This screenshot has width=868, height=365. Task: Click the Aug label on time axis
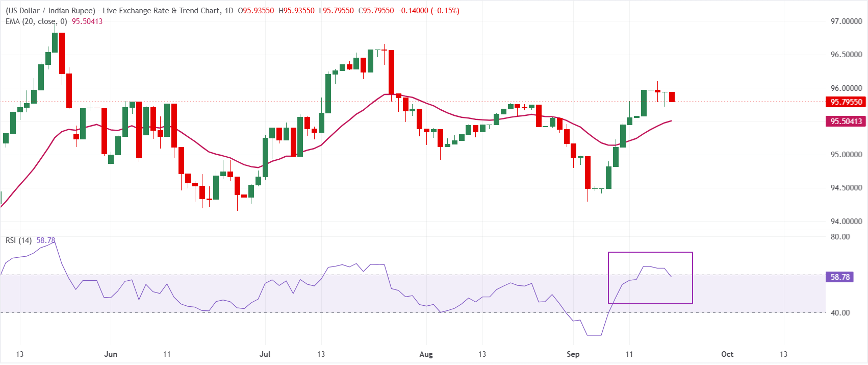pyautogui.click(x=426, y=354)
